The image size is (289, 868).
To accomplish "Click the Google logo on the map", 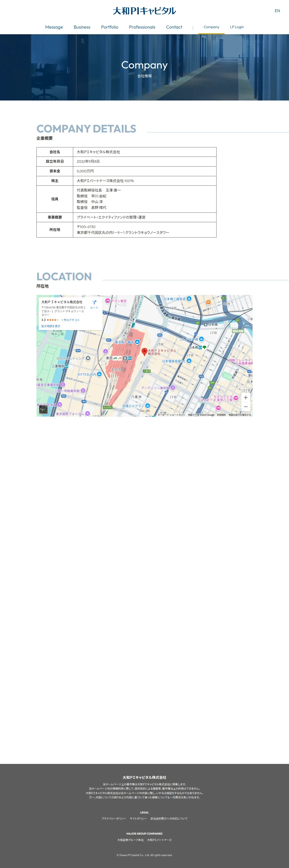I will [x=144, y=411].
